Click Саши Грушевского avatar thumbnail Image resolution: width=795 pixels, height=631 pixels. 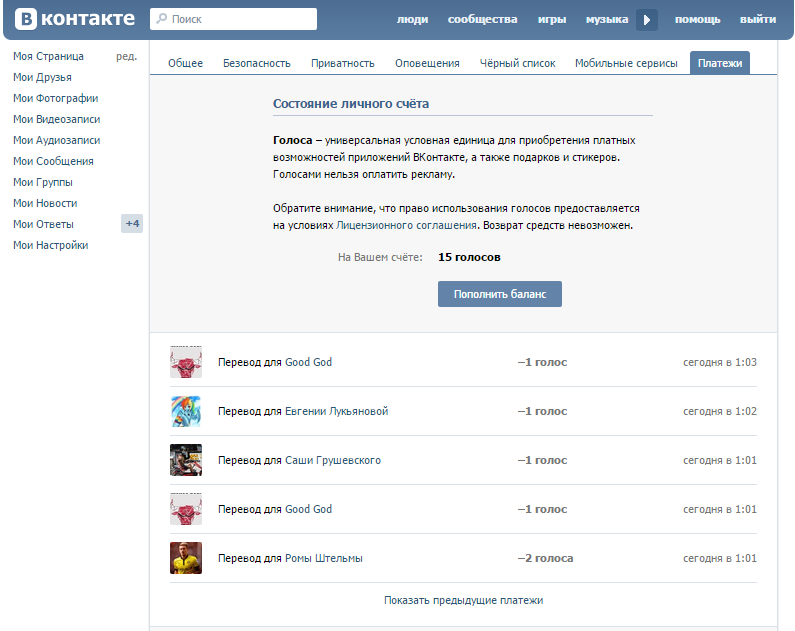(186, 460)
